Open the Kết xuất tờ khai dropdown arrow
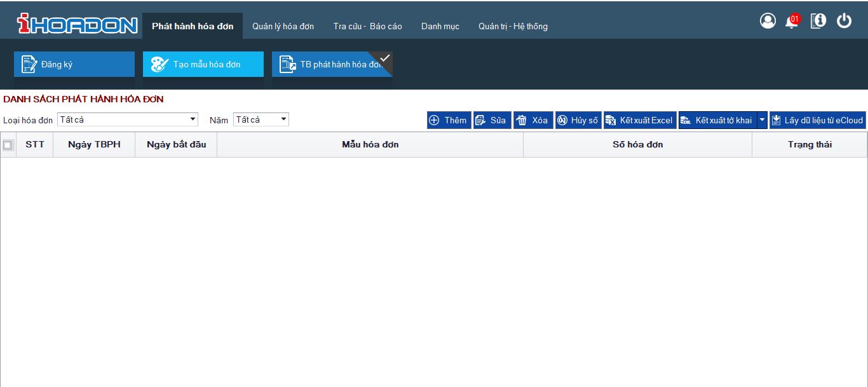Image resolution: width=868 pixels, height=387 pixels. pos(763,120)
